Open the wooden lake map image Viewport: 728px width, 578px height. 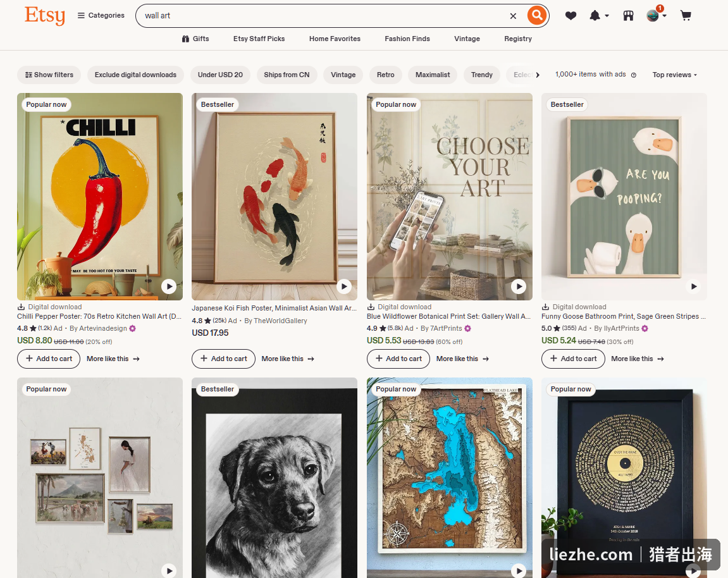(450, 477)
